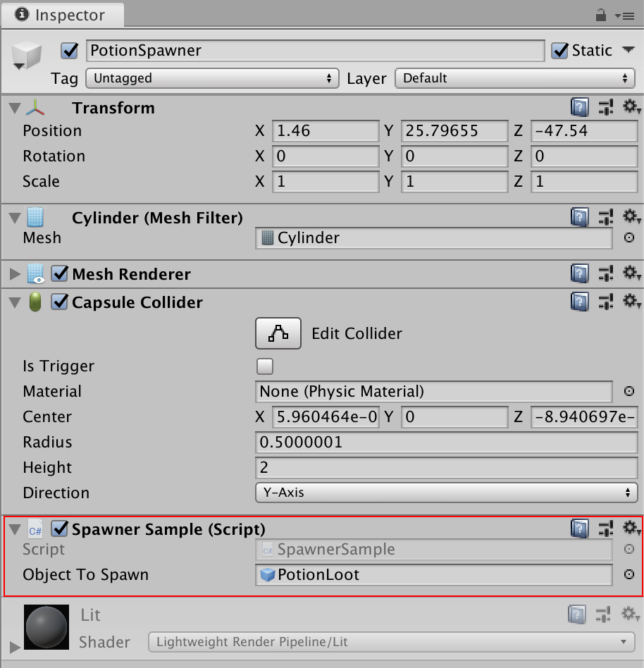Screen dimensions: 644x668
Task: Open object picker for Object To Spawn
Action: click(629, 575)
